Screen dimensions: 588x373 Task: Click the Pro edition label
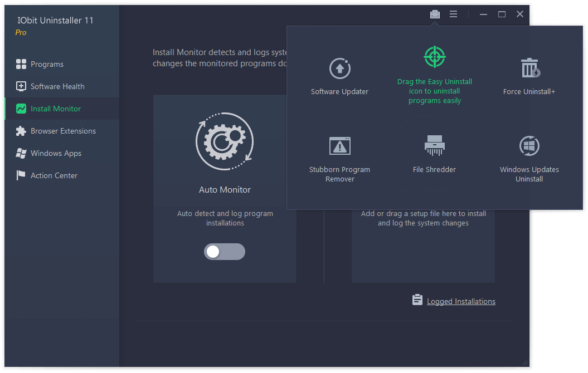tap(21, 33)
